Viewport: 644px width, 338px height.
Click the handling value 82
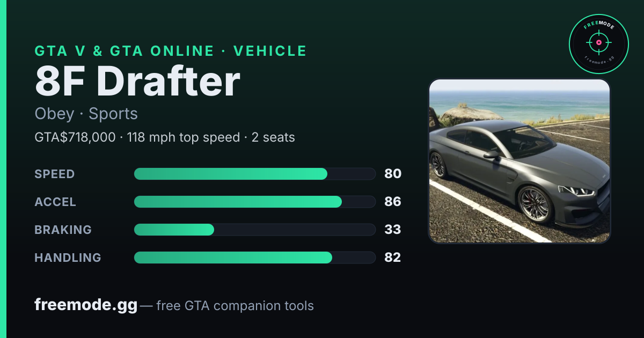[x=393, y=258]
